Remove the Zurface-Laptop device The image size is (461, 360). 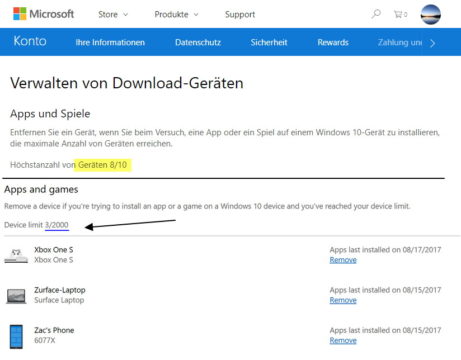click(x=343, y=300)
